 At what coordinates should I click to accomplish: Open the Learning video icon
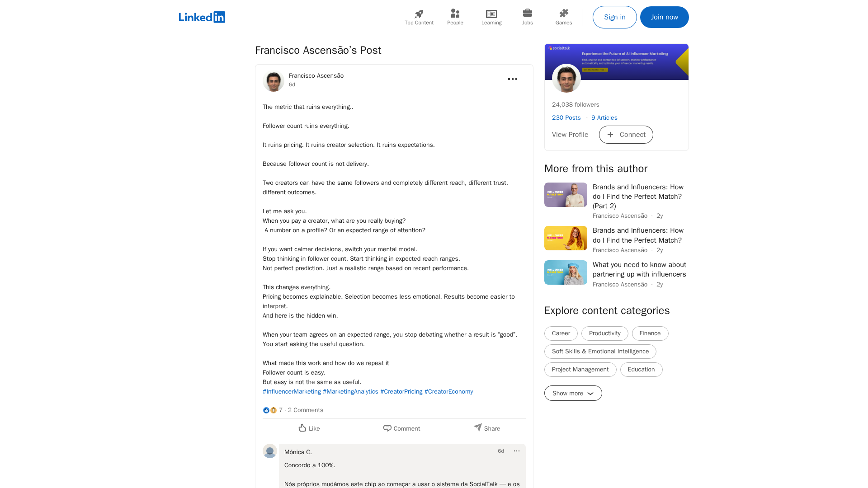(491, 14)
